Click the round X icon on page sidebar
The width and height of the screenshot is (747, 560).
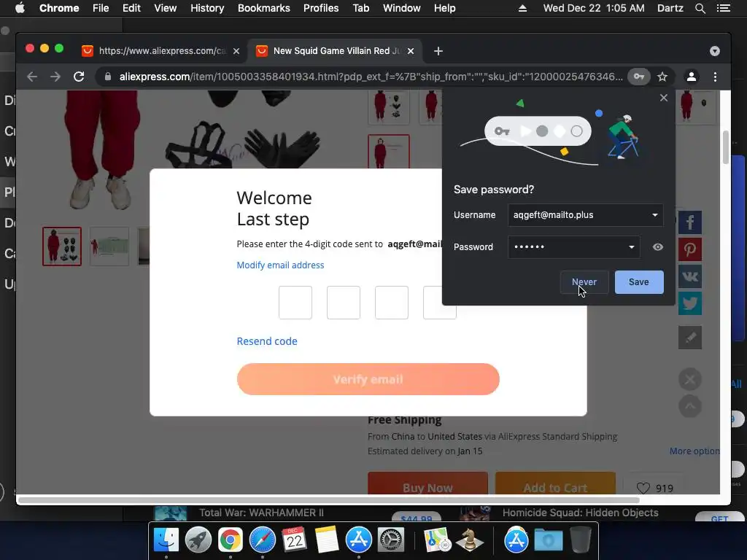690,379
